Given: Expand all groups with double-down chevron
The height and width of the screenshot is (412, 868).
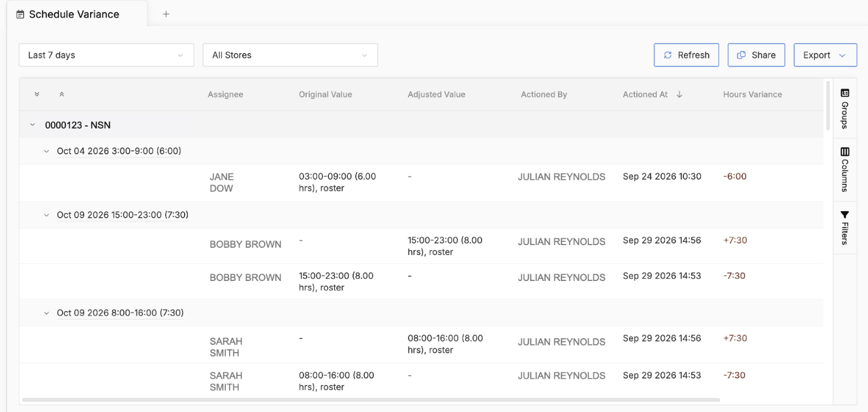Looking at the screenshot, I should 37,95.
